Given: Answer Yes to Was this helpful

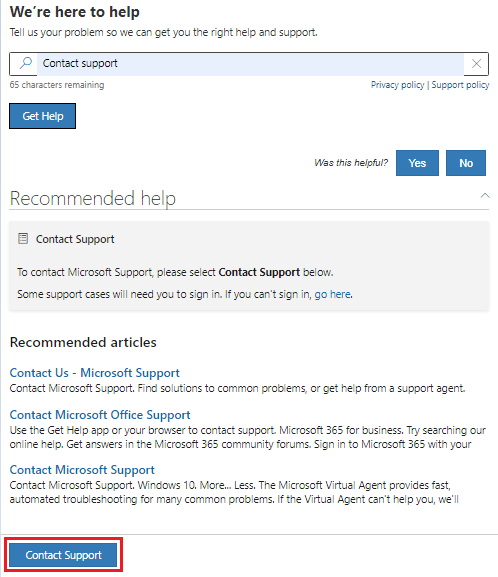Looking at the screenshot, I should tap(417, 163).
